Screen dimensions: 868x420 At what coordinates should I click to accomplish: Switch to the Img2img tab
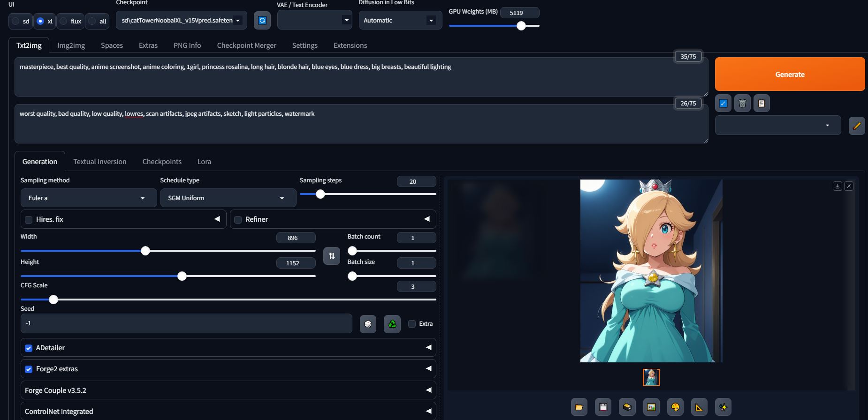click(x=71, y=45)
